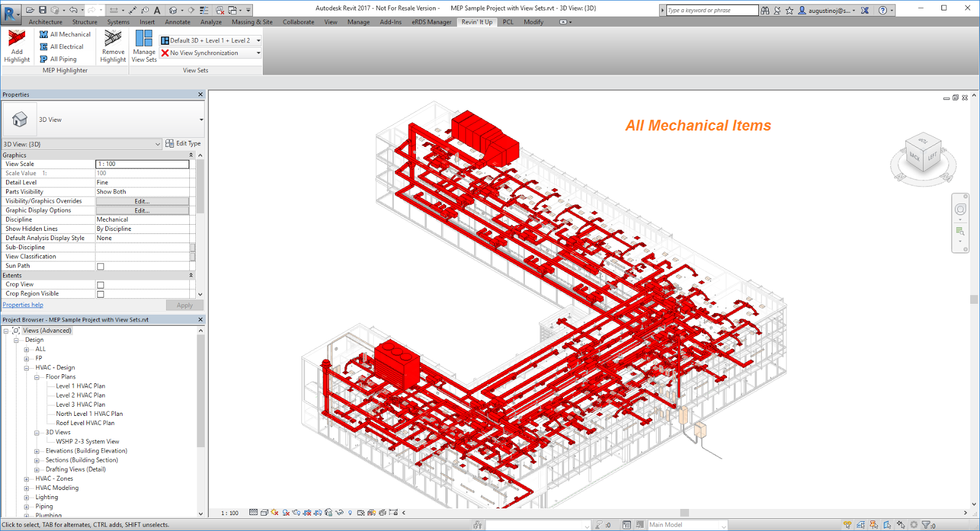Click the visual style cube icon in view control bar
This screenshot has height=531, width=980.
pyautogui.click(x=264, y=513)
